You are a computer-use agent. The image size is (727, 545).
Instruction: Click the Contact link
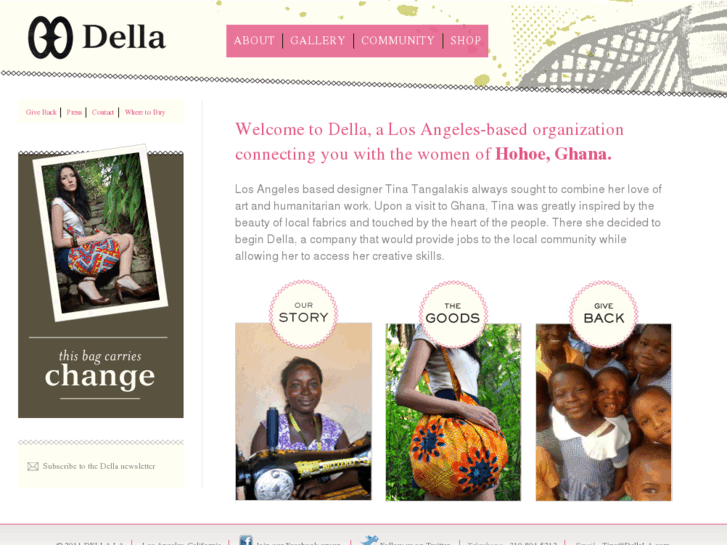[x=102, y=112]
